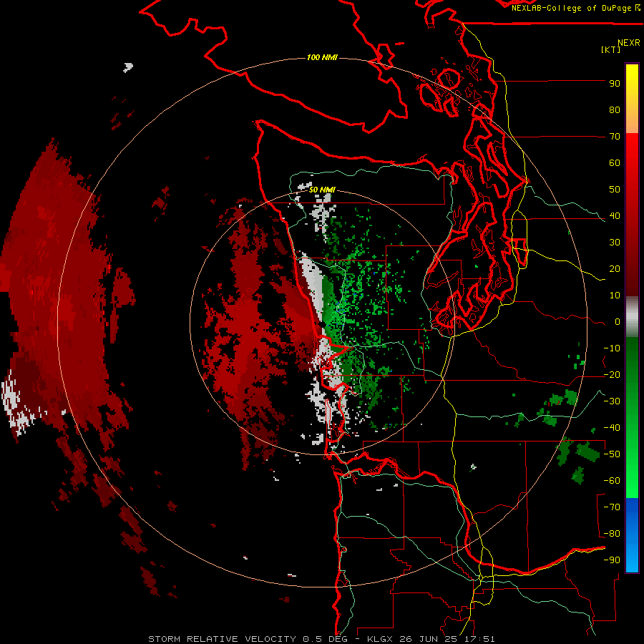Click the -30 value on the legend

click(x=612, y=401)
